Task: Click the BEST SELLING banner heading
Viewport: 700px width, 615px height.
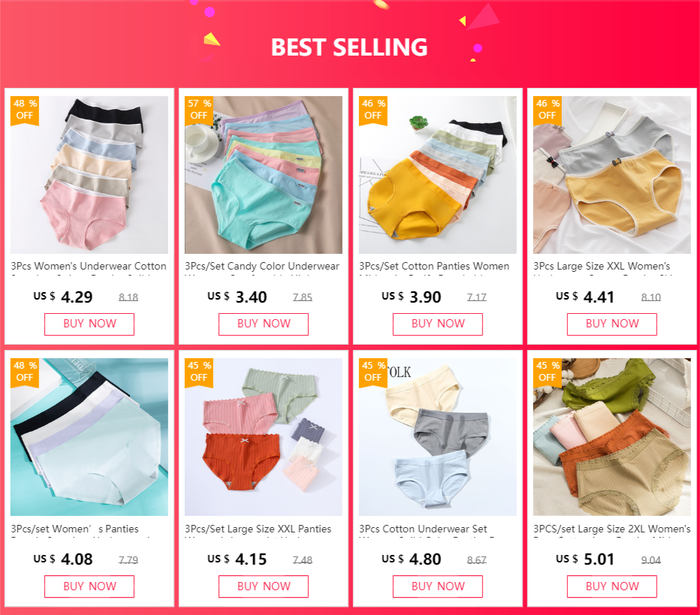Action: pyautogui.click(x=349, y=47)
